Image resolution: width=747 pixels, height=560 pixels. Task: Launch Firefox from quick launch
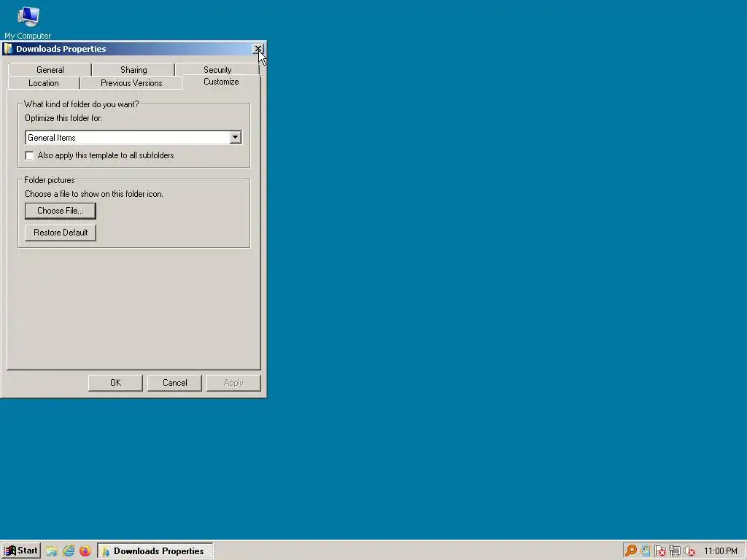tap(85, 551)
